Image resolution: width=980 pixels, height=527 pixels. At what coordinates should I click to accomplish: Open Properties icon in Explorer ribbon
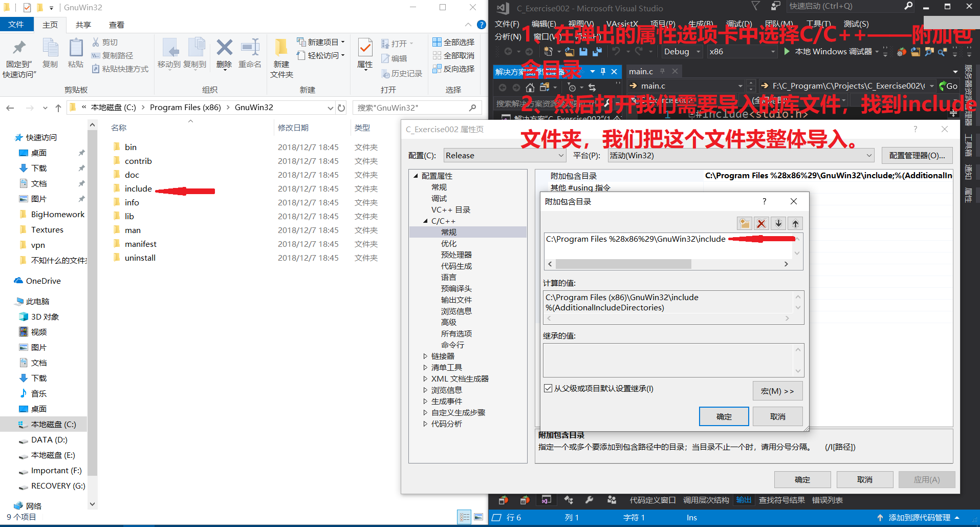365,48
